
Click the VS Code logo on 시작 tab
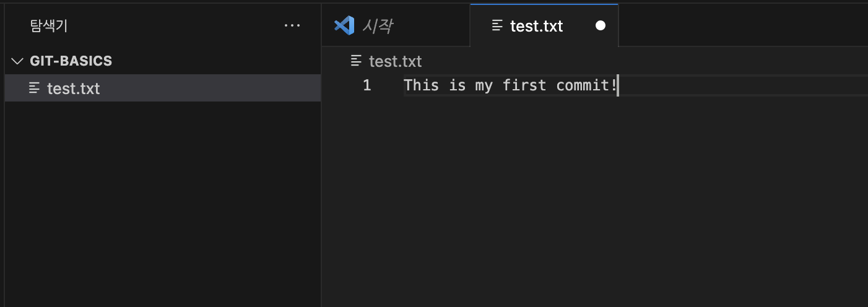344,25
